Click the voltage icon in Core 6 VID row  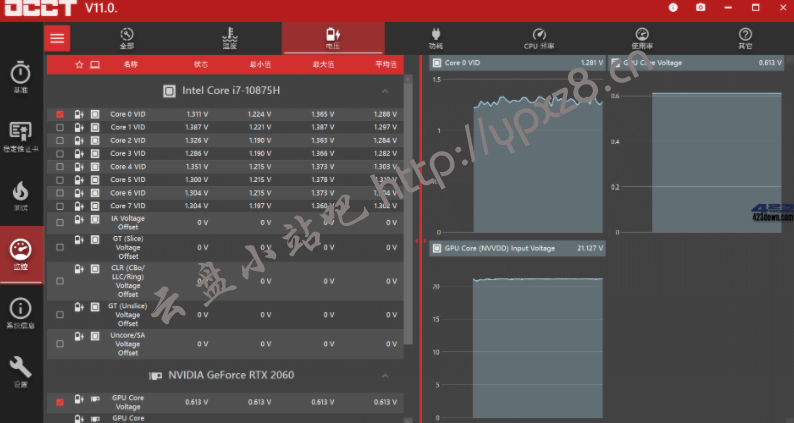tap(79, 193)
